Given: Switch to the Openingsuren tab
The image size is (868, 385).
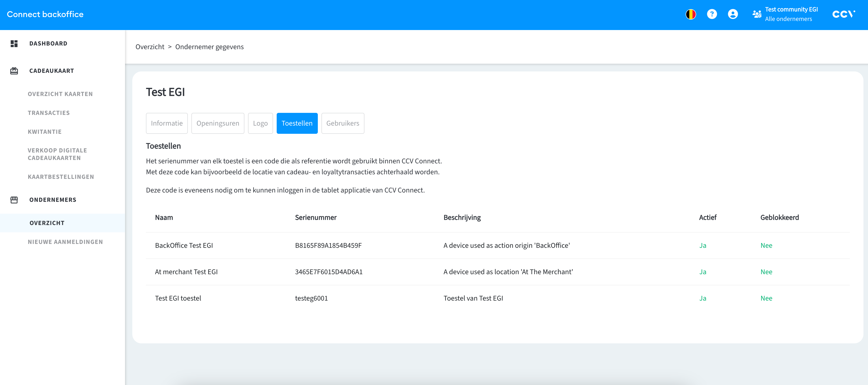Looking at the screenshot, I should [x=218, y=123].
